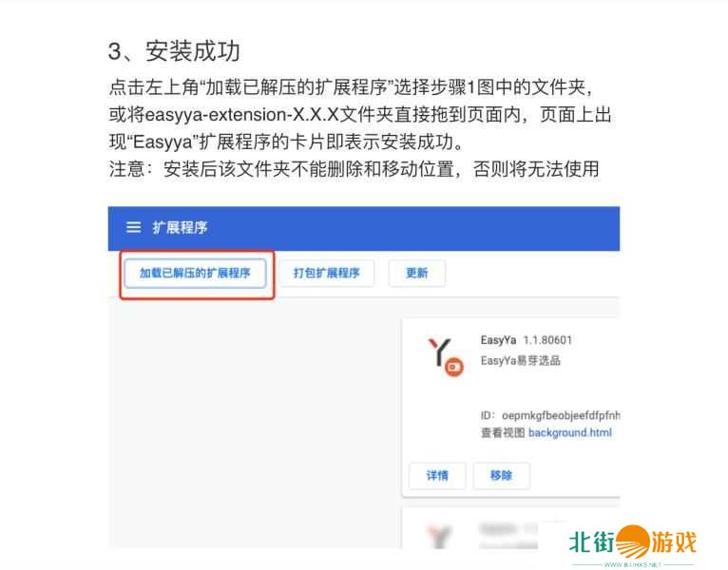This screenshot has width=728, height=570.
Task: Click the 扩展程序 header title
Action: tap(180, 227)
